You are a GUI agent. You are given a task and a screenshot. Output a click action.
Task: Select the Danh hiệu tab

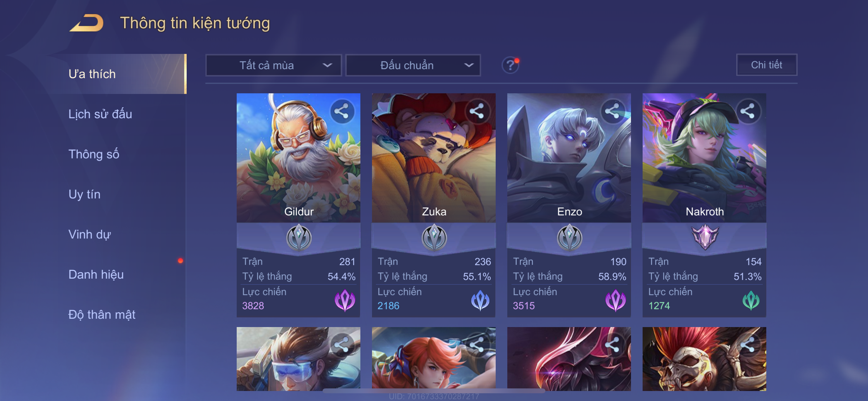pyautogui.click(x=96, y=274)
